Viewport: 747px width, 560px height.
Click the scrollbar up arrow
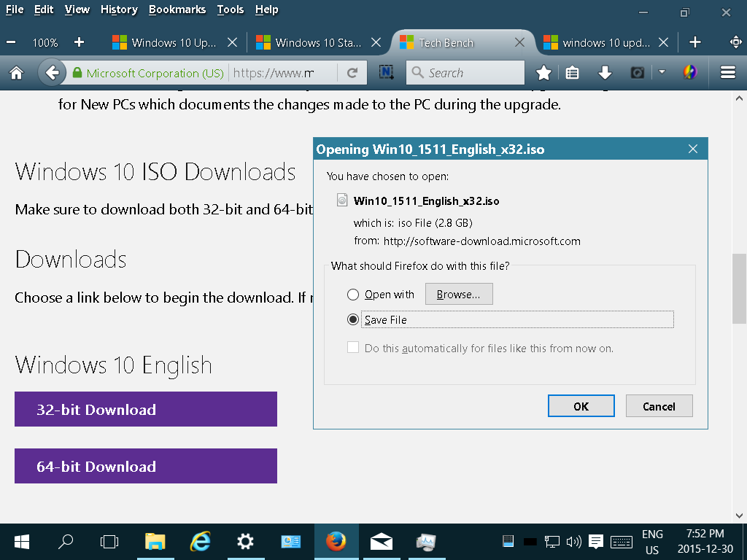click(x=739, y=98)
